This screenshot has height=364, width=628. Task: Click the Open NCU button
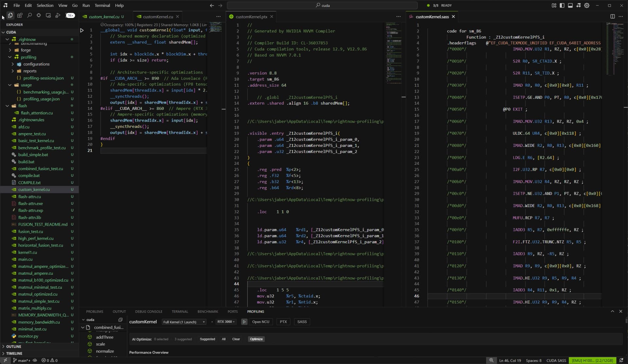point(261,322)
